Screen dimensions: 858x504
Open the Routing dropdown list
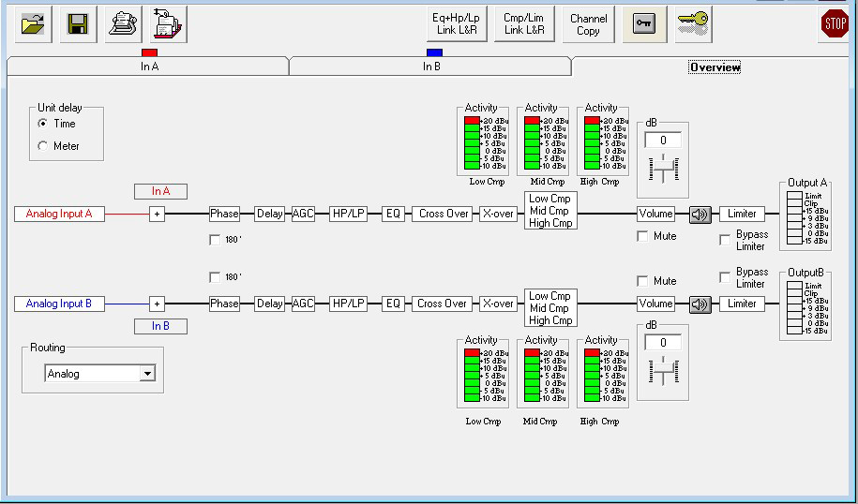point(146,374)
